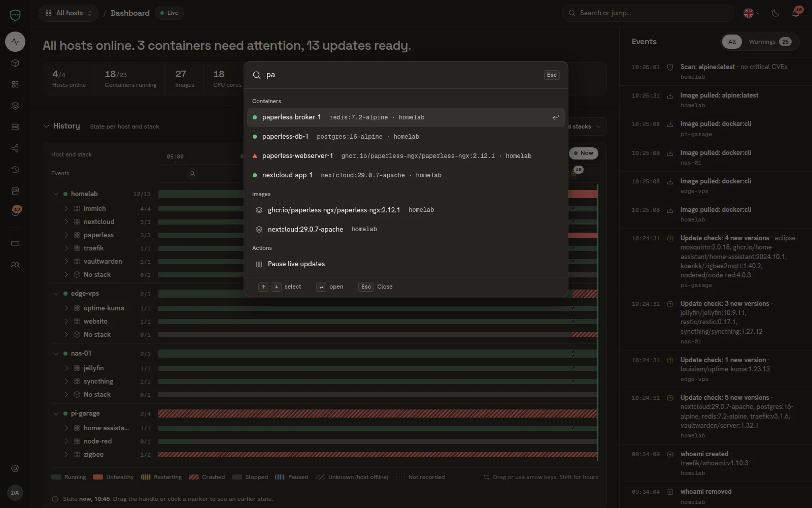812x508 pixels.
Task: Toggle the Live status pill
Action: coord(169,13)
